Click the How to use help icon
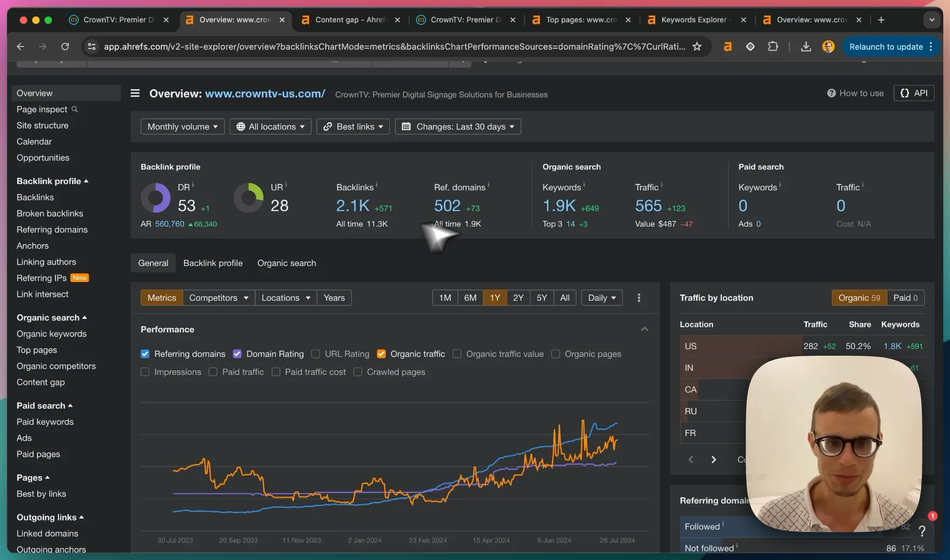 click(x=831, y=93)
